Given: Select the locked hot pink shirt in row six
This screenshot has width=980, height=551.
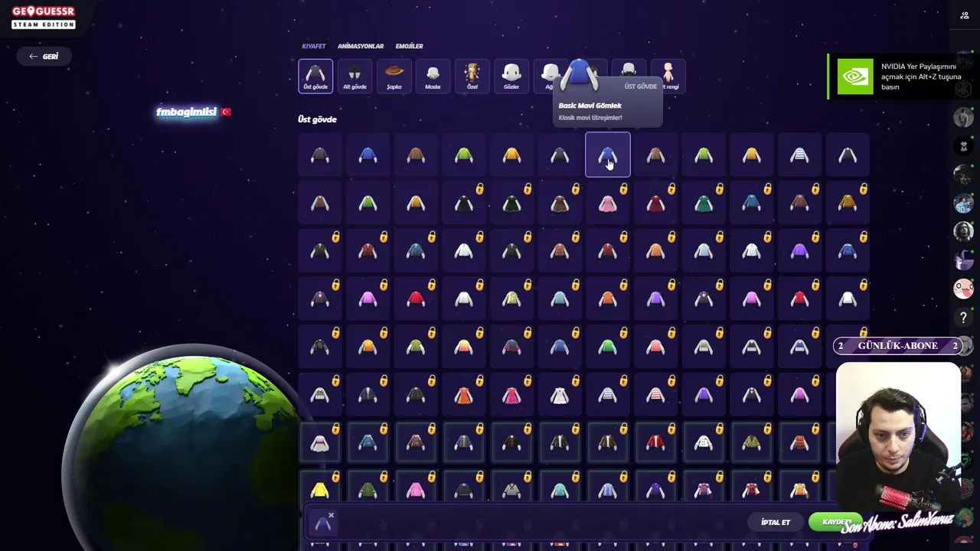Looking at the screenshot, I should [x=511, y=395].
